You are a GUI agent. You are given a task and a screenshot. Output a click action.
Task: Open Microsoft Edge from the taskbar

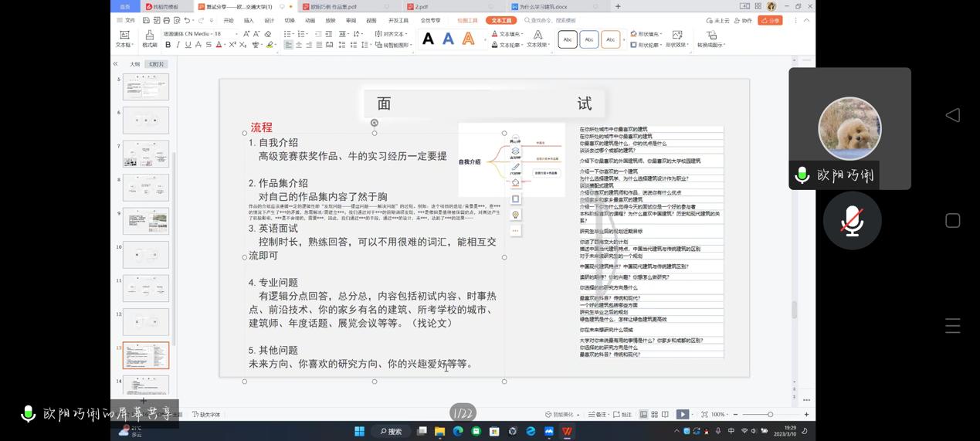pyautogui.click(x=458, y=431)
